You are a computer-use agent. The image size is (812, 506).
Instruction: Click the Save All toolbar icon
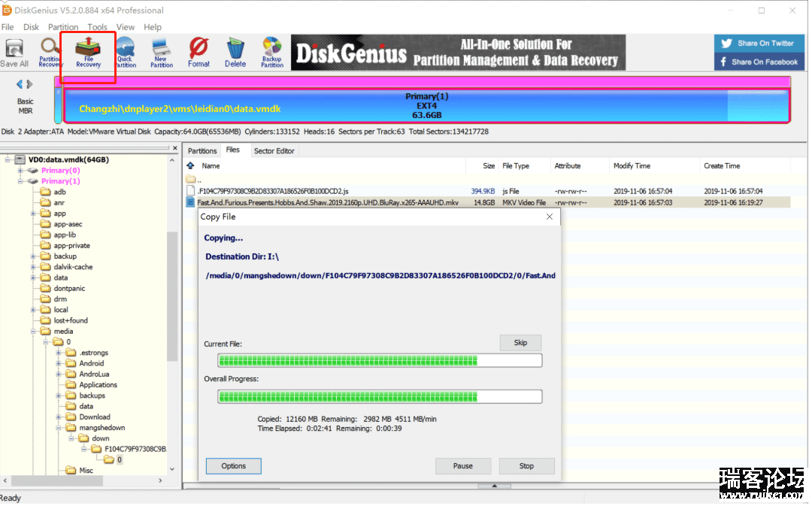[x=14, y=53]
